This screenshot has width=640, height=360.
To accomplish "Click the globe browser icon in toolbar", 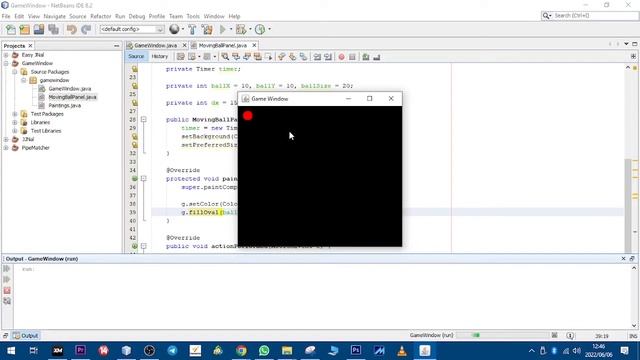I will point(174,29).
